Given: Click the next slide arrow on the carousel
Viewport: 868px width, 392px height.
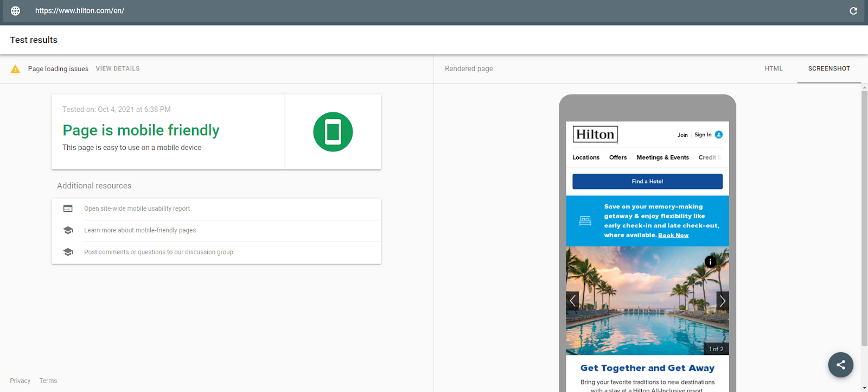Looking at the screenshot, I should (723, 301).
